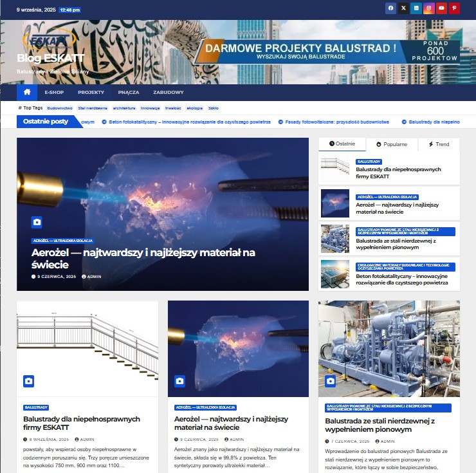Image resolution: width=476 pixels, height=473 pixels.
Task: Open E-SHOP menu item
Action: pyautogui.click(x=54, y=93)
